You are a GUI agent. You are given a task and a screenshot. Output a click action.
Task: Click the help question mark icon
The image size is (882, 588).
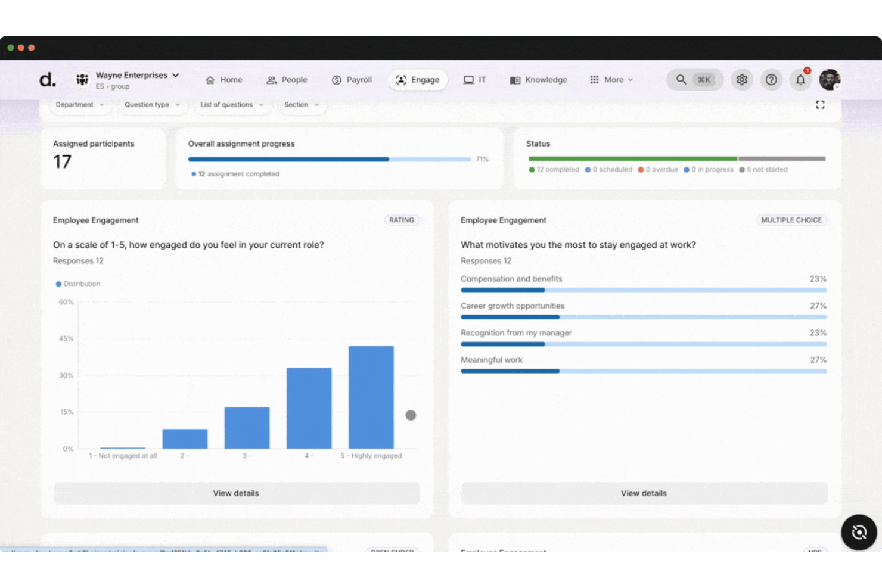(x=771, y=80)
